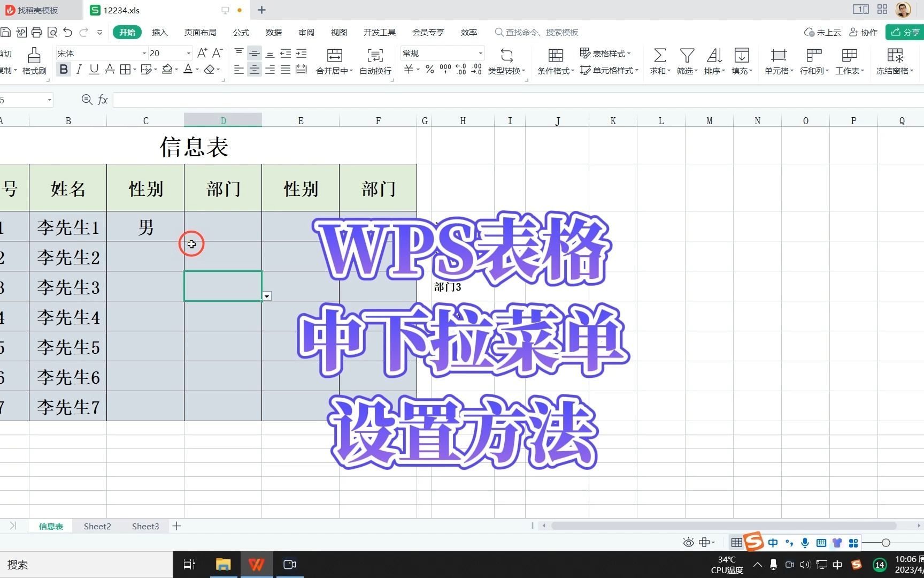Click the horizontal scrollbar at sheet bottom
This screenshot has width=924, height=578.
(x=723, y=526)
